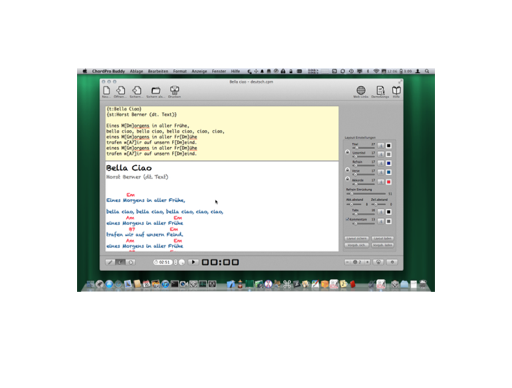Open the Apple menu
This screenshot has height=388, width=512.
coord(85,71)
